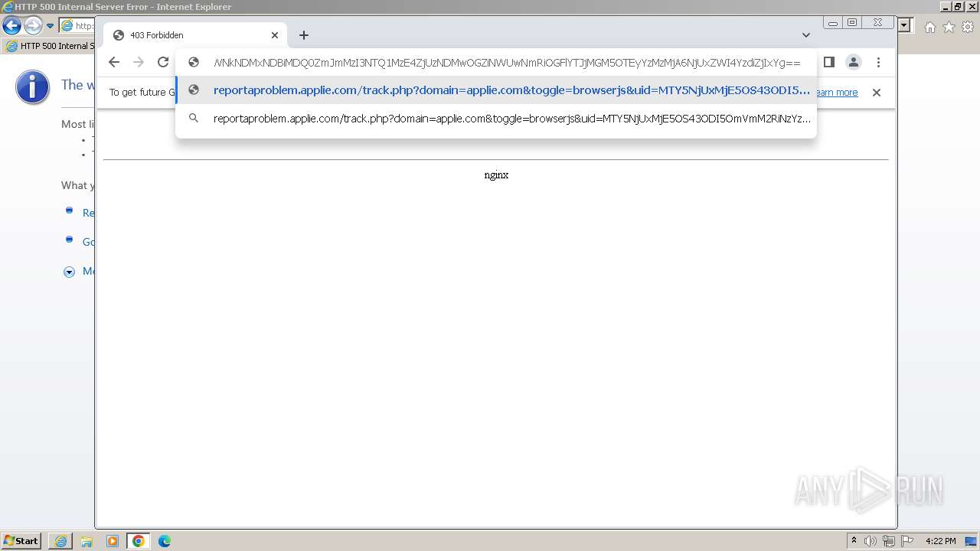Open a new Chrome tab
980x551 pixels.
click(304, 35)
